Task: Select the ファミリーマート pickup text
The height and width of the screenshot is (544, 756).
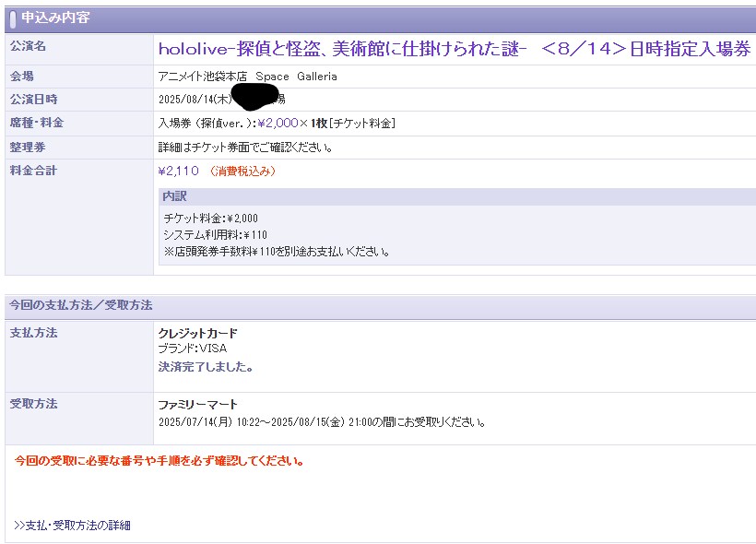Action: pyautogui.click(x=197, y=405)
